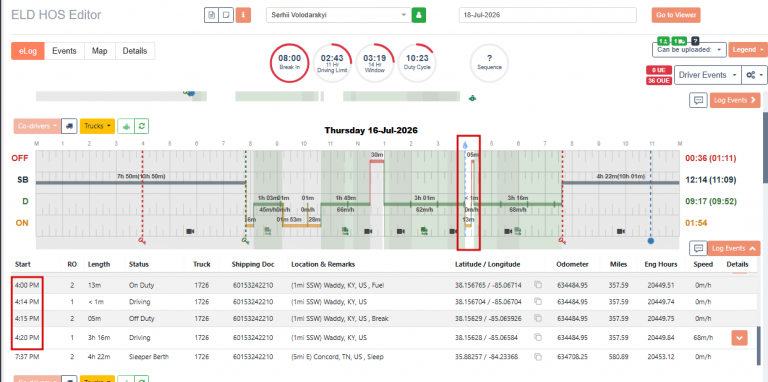The height and width of the screenshot is (382, 768).
Task: Click the camera icon near the 10 PM mark
Action: coord(621,231)
